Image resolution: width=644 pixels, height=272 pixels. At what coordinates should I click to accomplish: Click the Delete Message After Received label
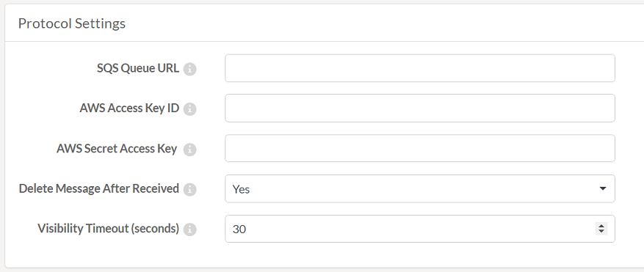(x=99, y=188)
